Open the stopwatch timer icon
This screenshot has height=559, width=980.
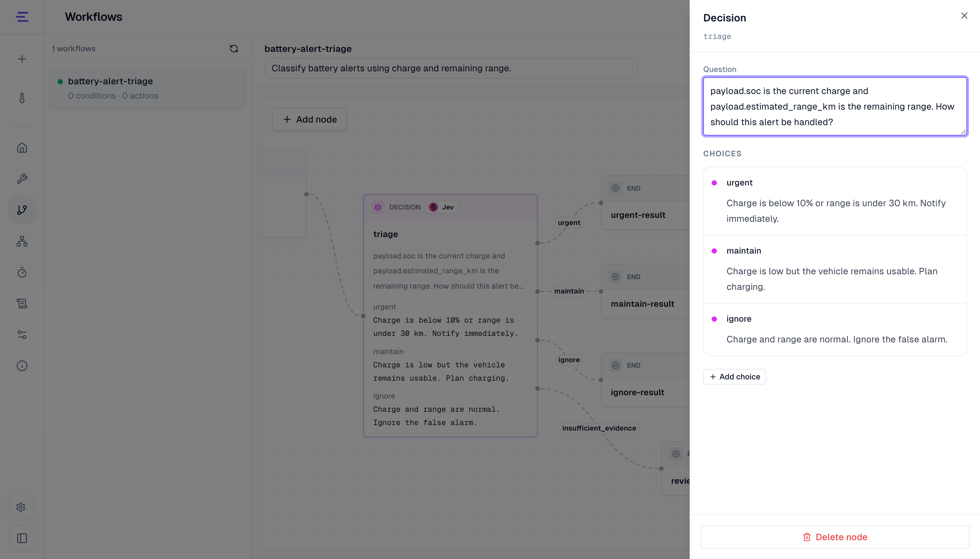click(22, 272)
